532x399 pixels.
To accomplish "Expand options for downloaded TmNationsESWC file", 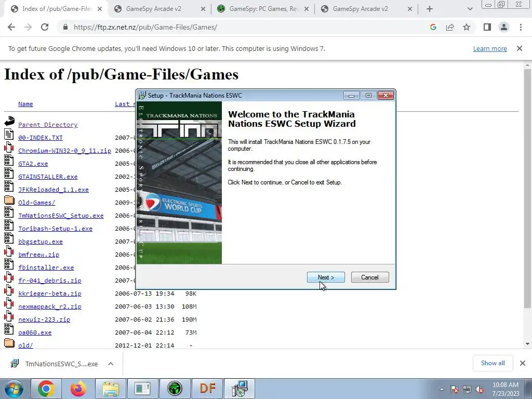I will pos(110,364).
